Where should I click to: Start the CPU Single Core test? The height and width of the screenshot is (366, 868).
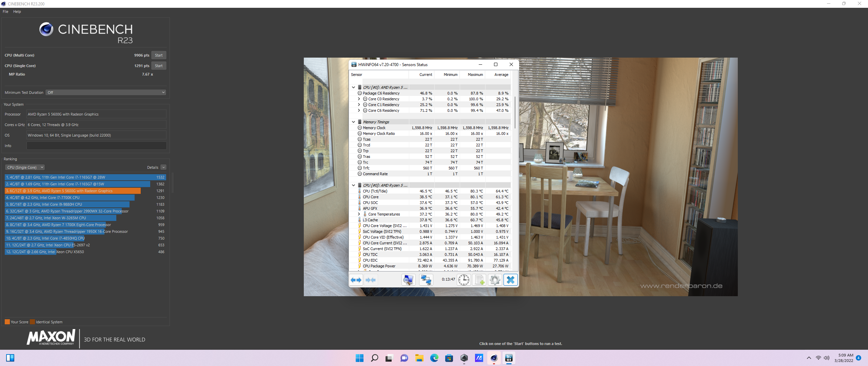point(159,66)
